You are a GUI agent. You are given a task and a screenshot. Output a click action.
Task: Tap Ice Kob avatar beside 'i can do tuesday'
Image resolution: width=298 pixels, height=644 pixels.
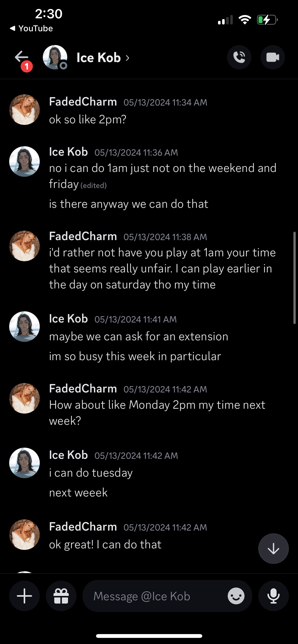(x=24, y=463)
